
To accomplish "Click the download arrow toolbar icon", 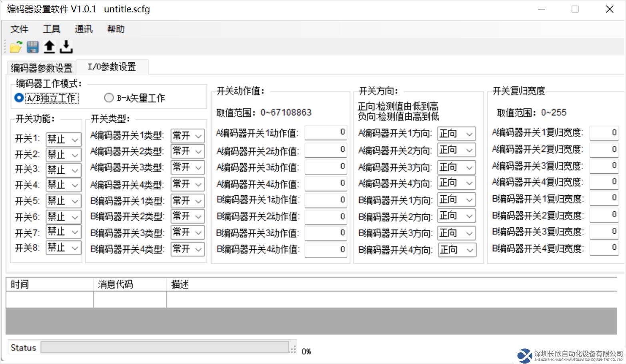I will pos(66,47).
